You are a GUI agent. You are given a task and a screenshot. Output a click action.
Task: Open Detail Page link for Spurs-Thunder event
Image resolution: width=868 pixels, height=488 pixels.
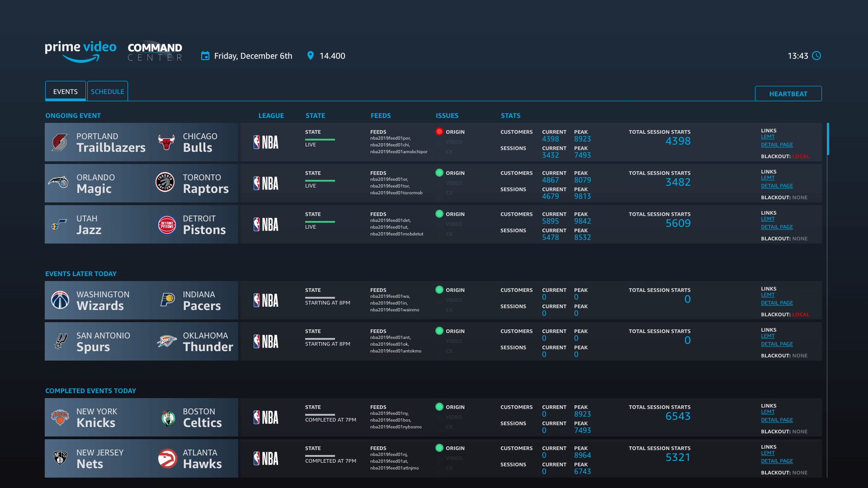pos(777,344)
